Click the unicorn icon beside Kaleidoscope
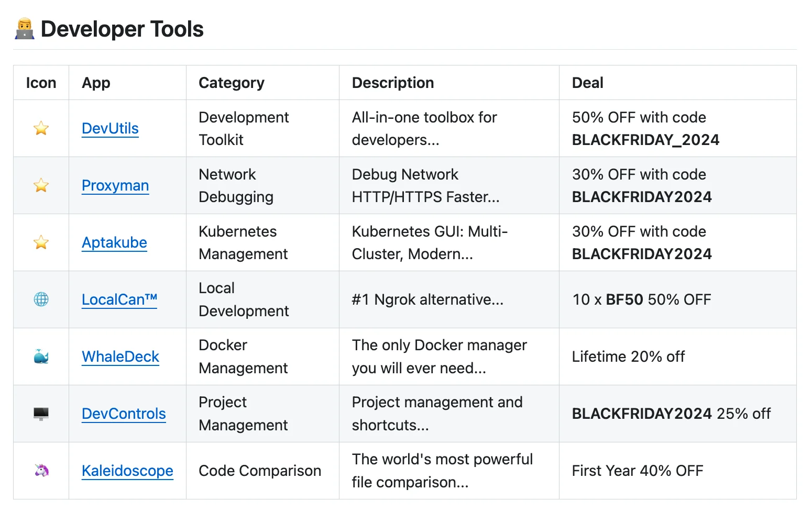This screenshot has width=812, height=512. click(41, 471)
